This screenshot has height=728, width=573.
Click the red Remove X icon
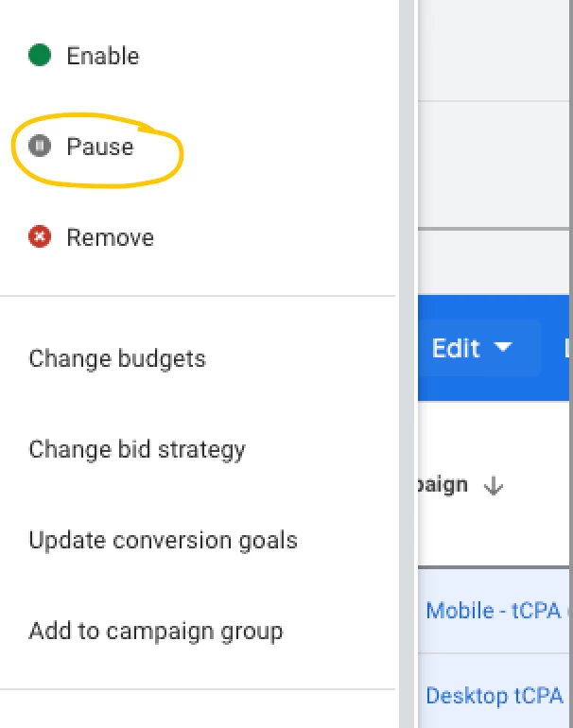(x=40, y=237)
